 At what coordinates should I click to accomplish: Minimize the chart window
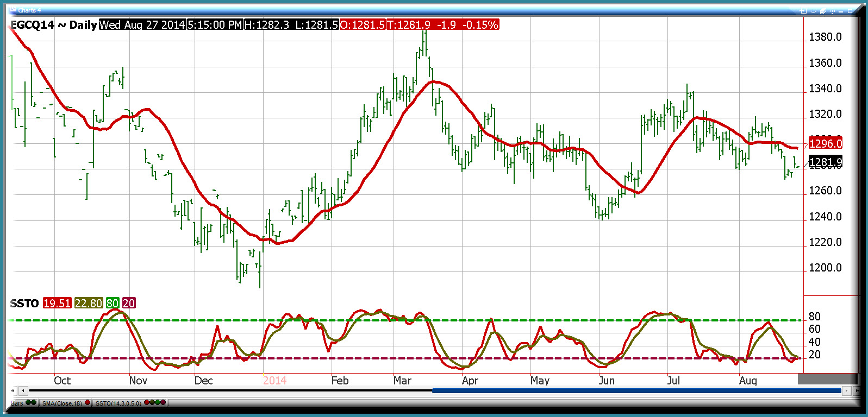click(x=842, y=11)
